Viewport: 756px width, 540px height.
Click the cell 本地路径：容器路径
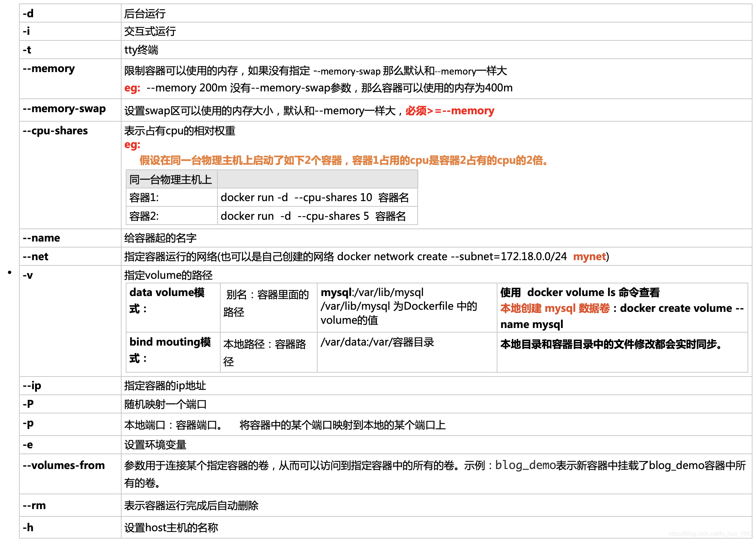click(x=269, y=352)
